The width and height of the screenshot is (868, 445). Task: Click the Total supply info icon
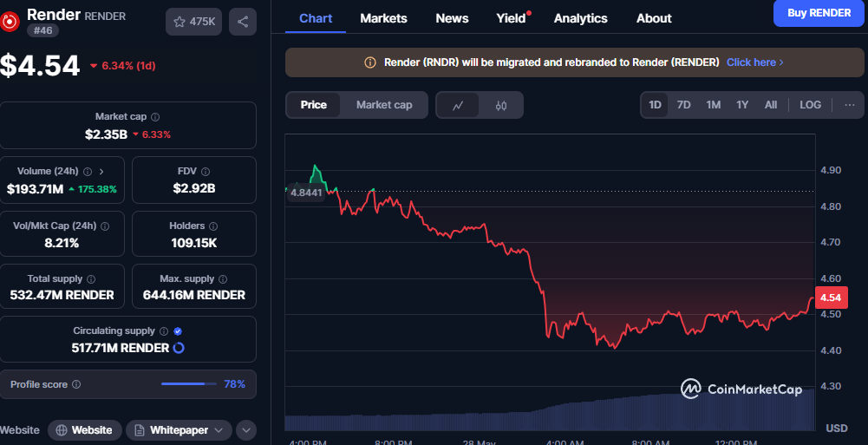click(91, 279)
